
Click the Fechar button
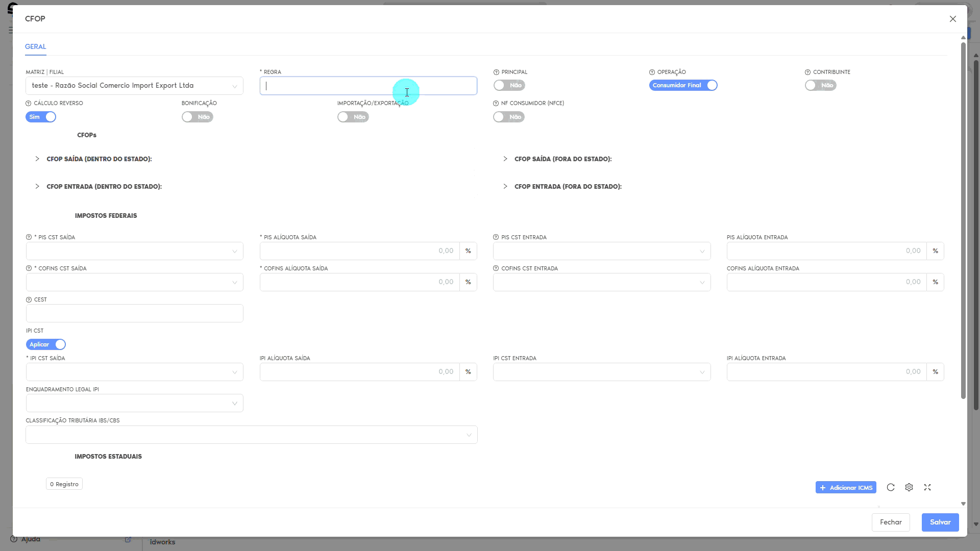point(891,522)
